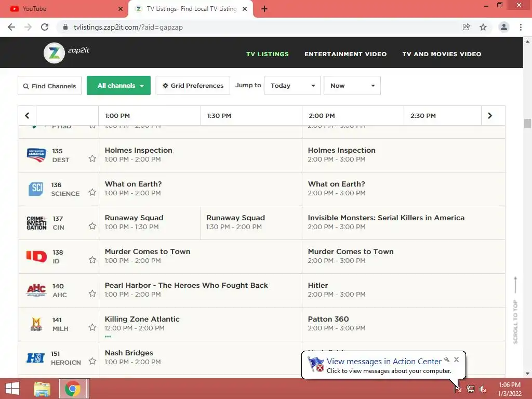The height and width of the screenshot is (399, 532).
Task: Open notification options wrench icon
Action: (447, 360)
